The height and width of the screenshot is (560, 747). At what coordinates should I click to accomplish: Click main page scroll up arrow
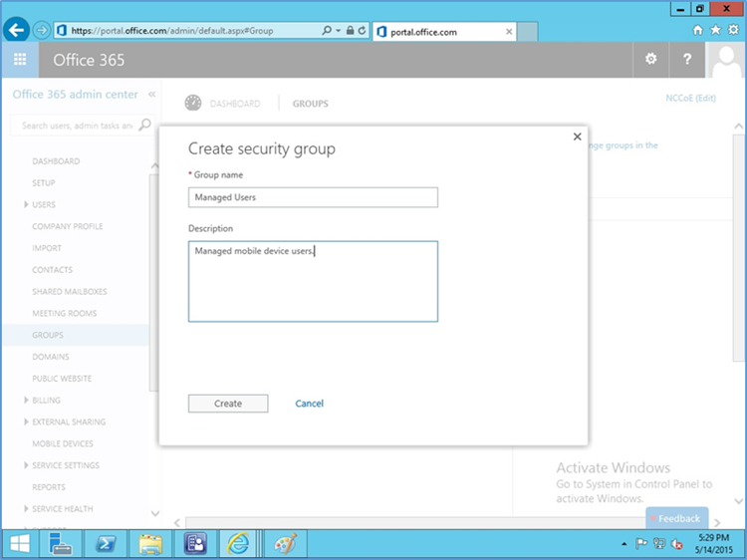coord(738,127)
